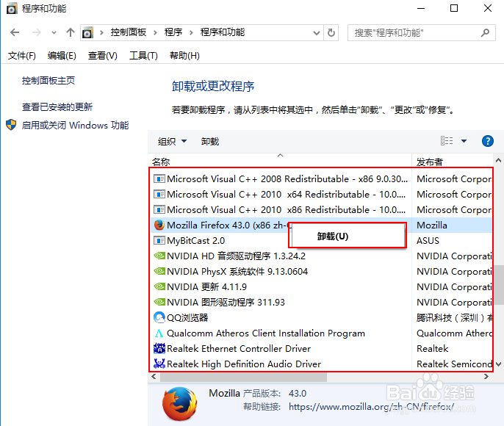Click the MyBitCast 2.0 icon

point(159,240)
